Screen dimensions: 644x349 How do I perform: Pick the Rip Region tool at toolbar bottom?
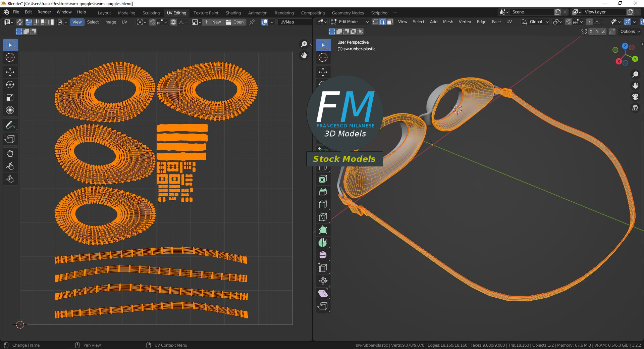(323, 306)
